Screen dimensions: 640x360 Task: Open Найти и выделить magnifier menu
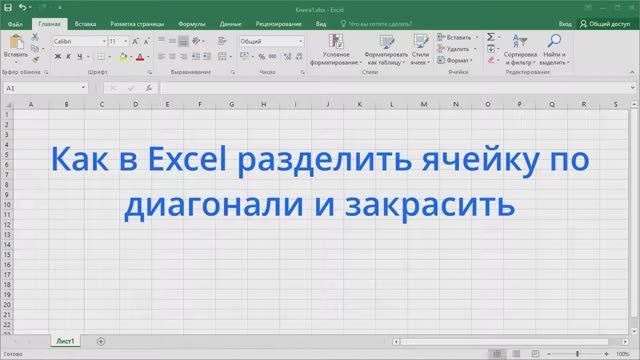pos(554,49)
